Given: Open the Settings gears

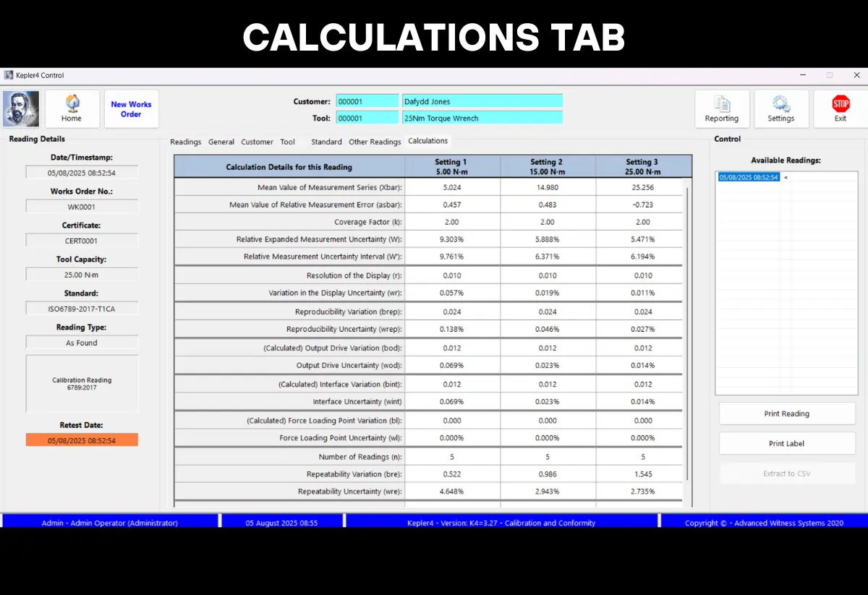Looking at the screenshot, I should click(781, 108).
